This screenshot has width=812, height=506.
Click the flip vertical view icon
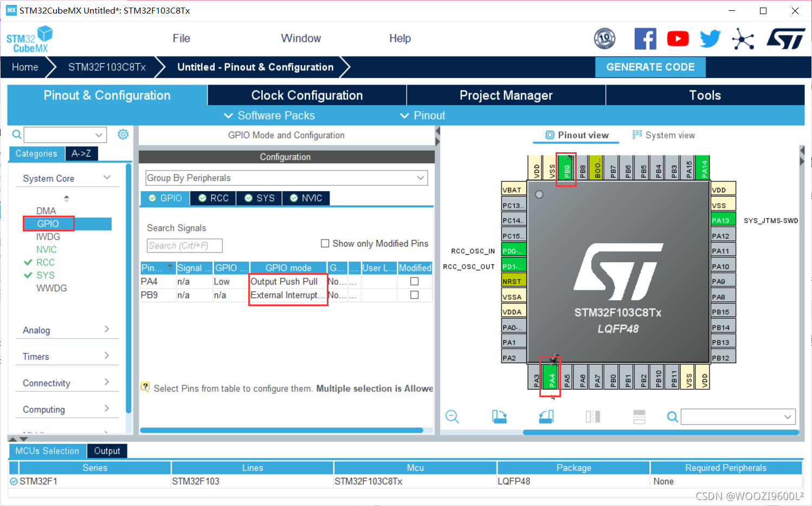point(640,417)
